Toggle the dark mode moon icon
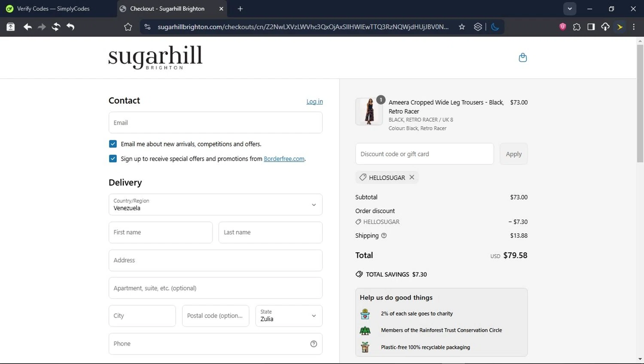Screen dimensions: 644x364 [495, 27]
